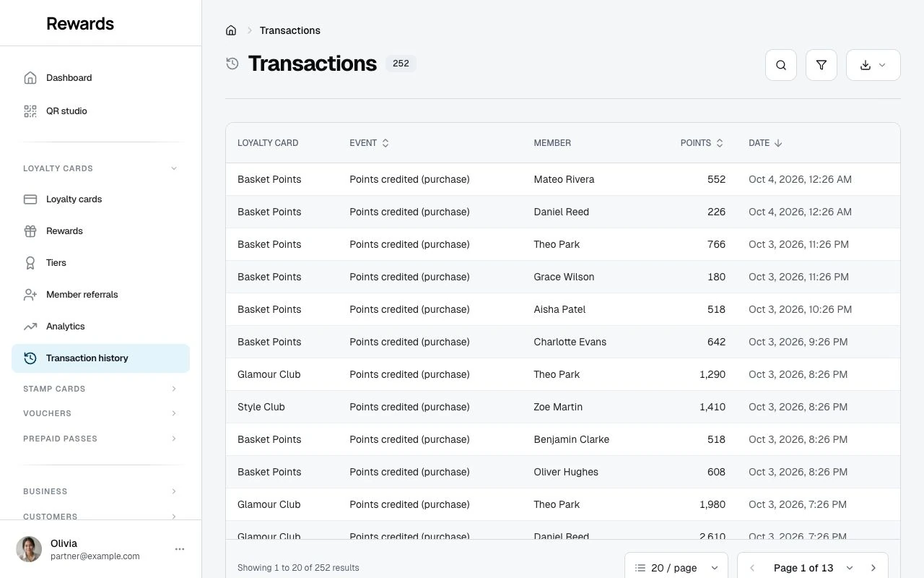Click the Tiers badge icon
This screenshot has width=924, height=578.
tap(30, 263)
